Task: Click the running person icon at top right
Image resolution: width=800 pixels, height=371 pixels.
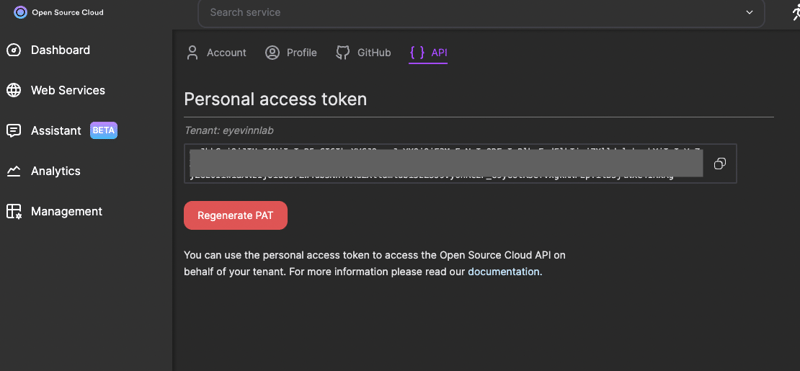Action: pyautogui.click(x=795, y=12)
